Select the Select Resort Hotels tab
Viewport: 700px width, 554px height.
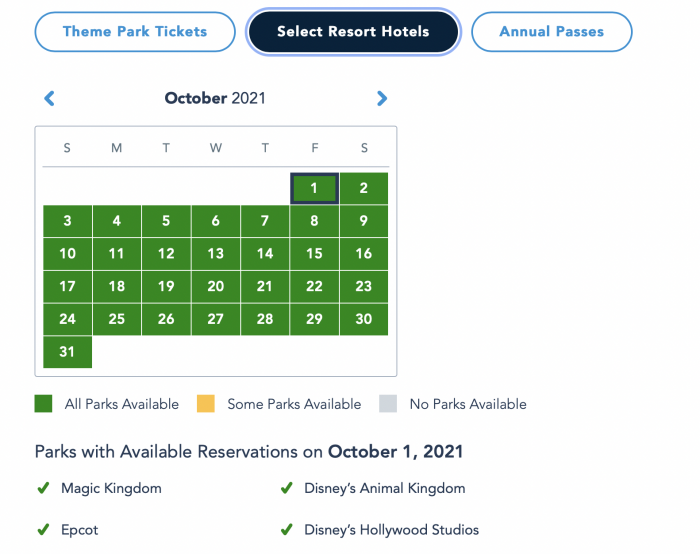coord(353,32)
